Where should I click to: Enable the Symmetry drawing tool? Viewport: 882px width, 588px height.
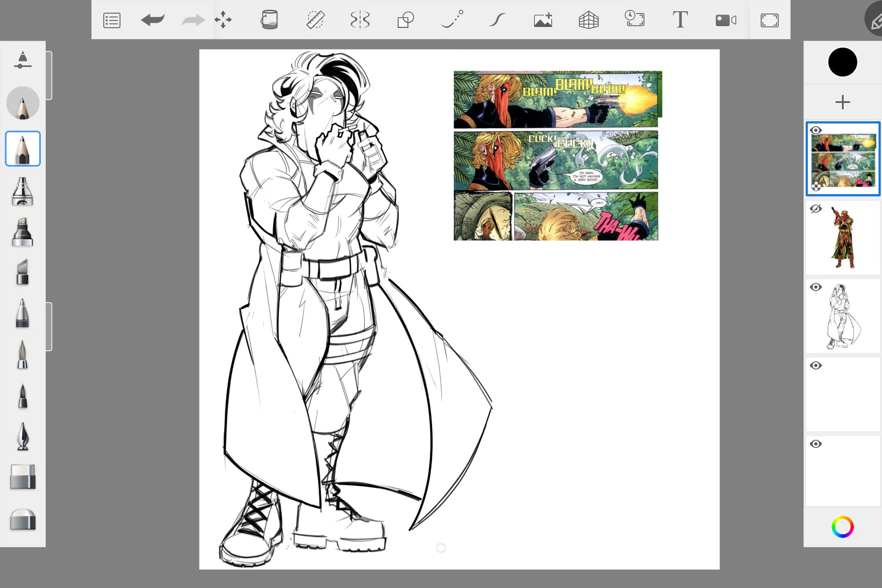coord(360,20)
